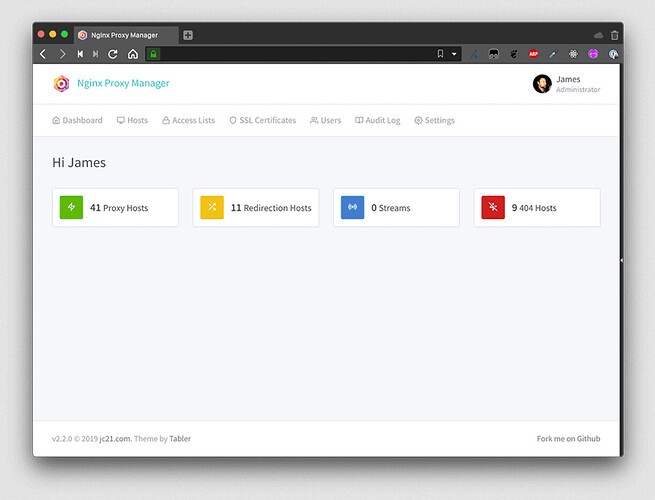The width and height of the screenshot is (655, 500).
Task: Click the sidebar panel toggle on right edge
Action: point(622,260)
